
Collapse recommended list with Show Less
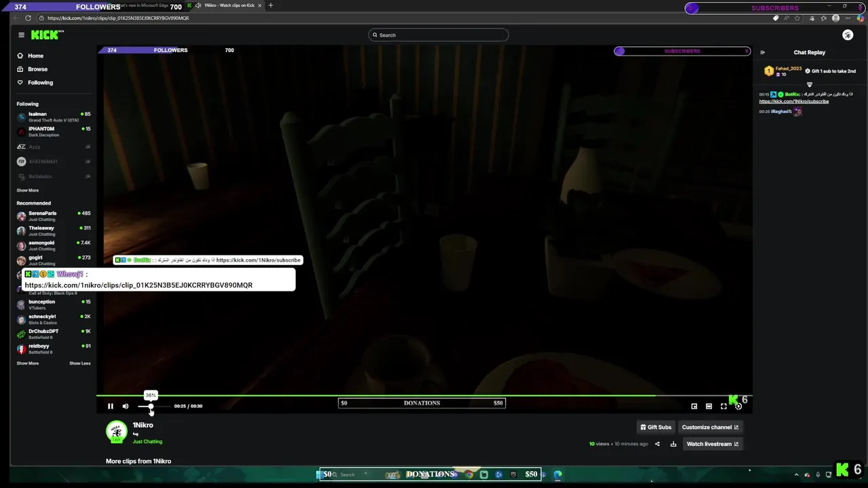coord(80,363)
